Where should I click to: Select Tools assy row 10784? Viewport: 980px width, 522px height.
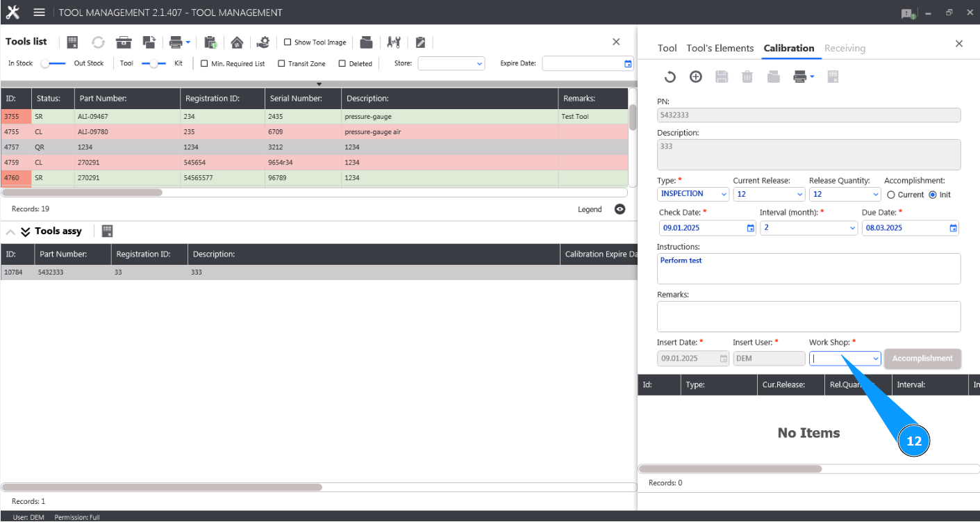319,272
